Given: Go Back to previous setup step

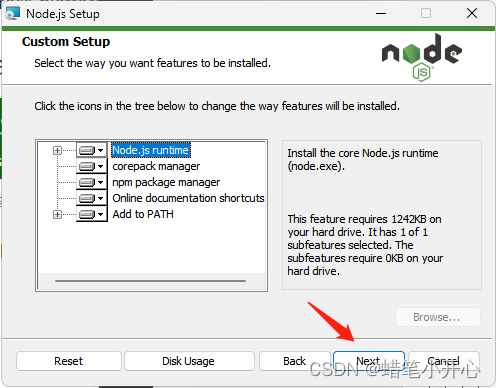Looking at the screenshot, I should click(295, 361).
